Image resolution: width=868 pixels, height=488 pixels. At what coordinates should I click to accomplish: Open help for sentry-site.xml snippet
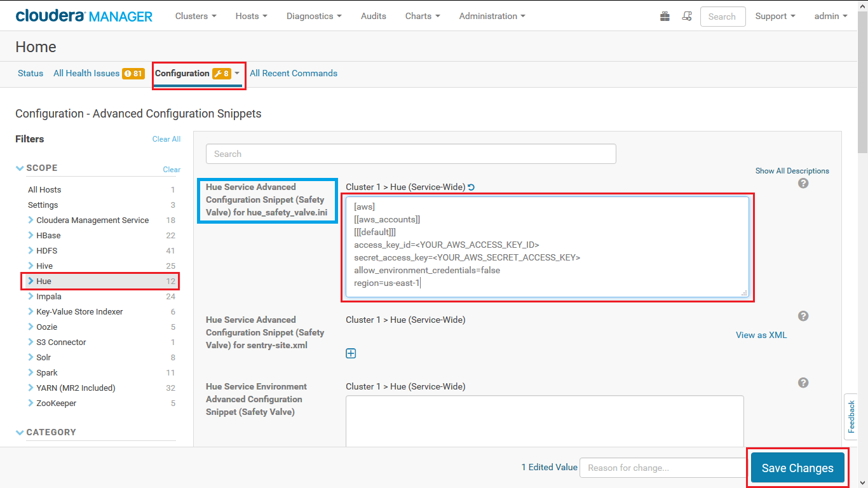803,316
